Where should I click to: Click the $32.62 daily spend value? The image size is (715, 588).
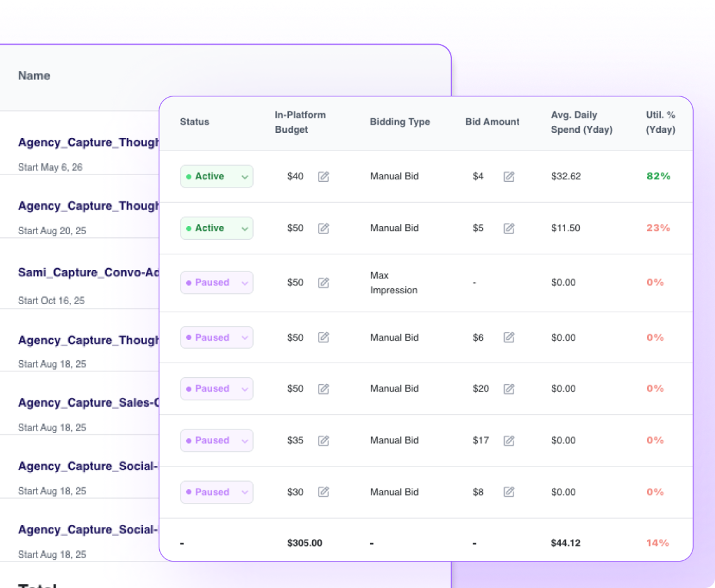[x=566, y=176]
